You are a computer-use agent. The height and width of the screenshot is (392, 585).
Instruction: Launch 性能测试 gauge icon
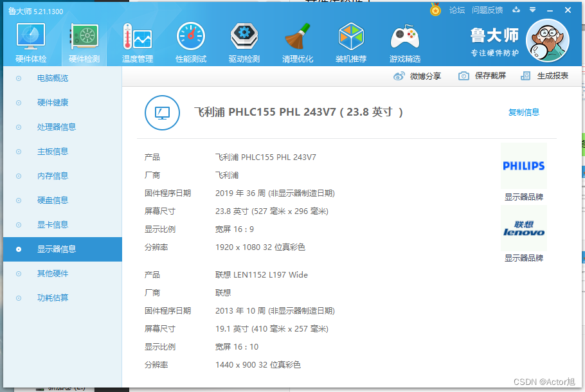191,37
